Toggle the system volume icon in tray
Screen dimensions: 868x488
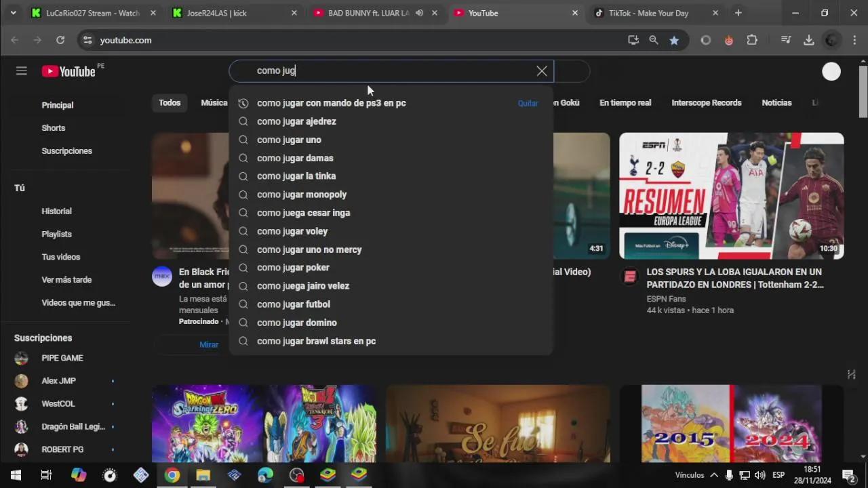click(759, 475)
